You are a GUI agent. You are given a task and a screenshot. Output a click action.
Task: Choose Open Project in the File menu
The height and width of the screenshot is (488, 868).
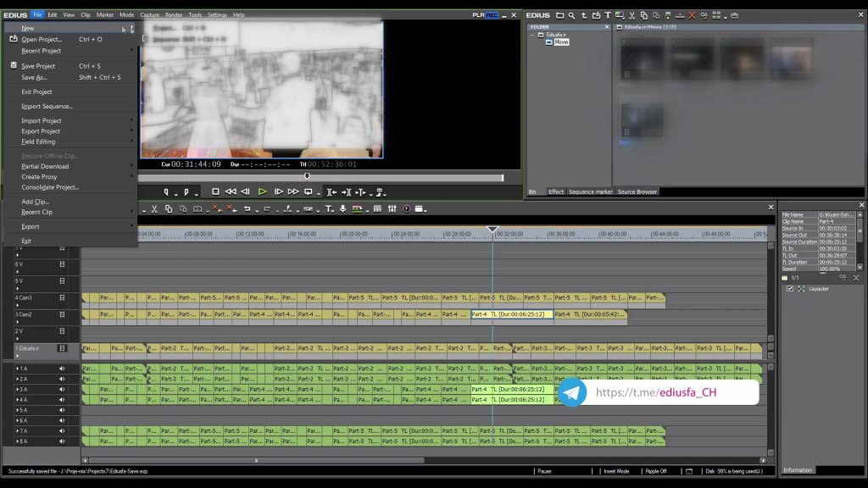(x=70, y=39)
